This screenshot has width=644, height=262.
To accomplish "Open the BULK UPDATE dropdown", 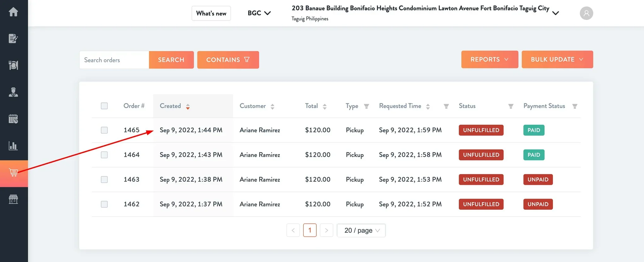I will point(557,60).
